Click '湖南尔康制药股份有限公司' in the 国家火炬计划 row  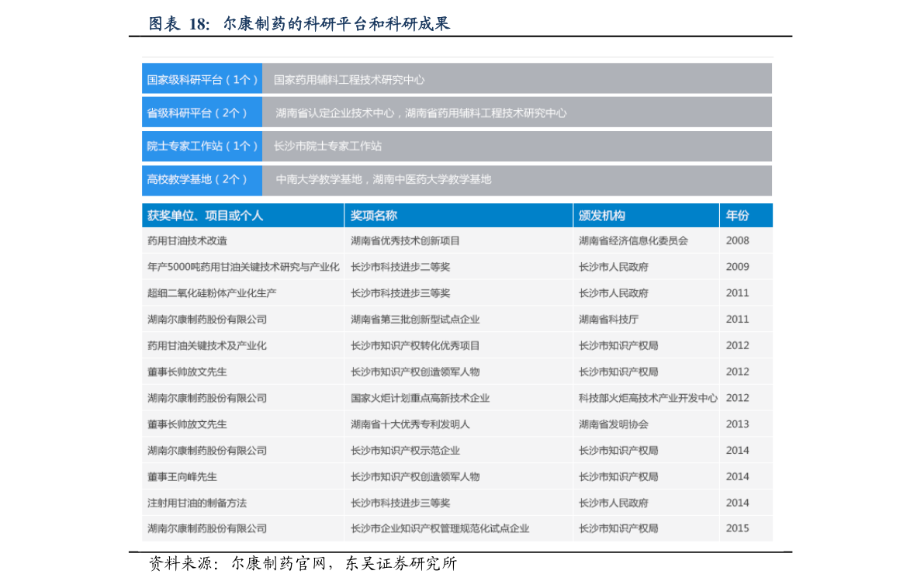pos(207,398)
